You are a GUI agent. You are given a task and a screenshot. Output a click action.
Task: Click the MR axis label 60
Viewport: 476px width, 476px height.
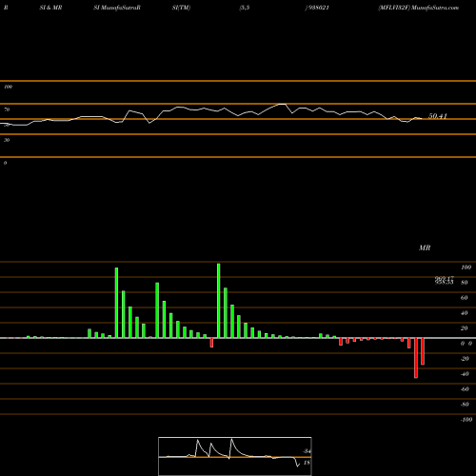click(x=465, y=298)
